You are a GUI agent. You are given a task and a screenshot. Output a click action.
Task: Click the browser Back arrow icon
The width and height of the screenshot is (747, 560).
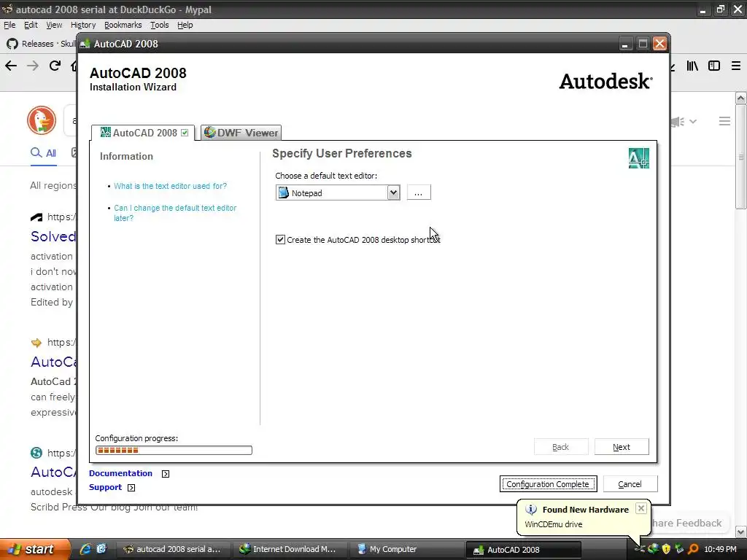tap(11, 66)
